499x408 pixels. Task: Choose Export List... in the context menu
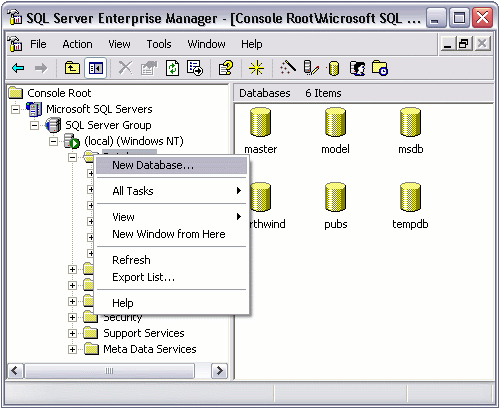coord(171,277)
